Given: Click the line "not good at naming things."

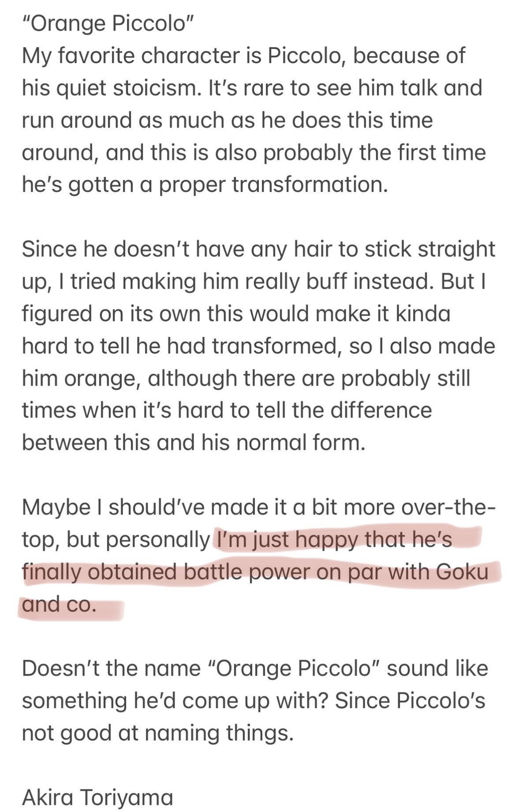Looking at the screenshot, I should click(158, 733).
